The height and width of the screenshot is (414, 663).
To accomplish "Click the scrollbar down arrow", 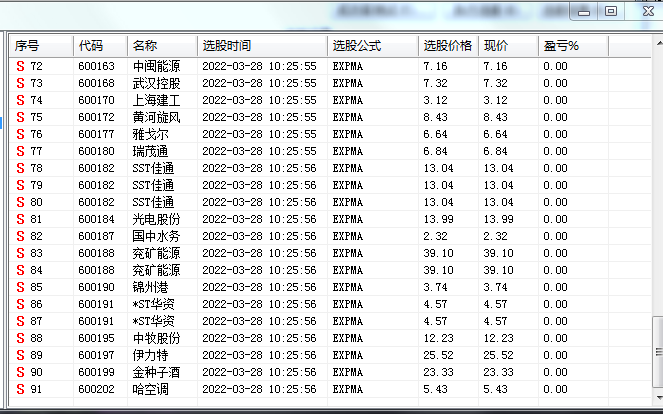I will [659, 397].
